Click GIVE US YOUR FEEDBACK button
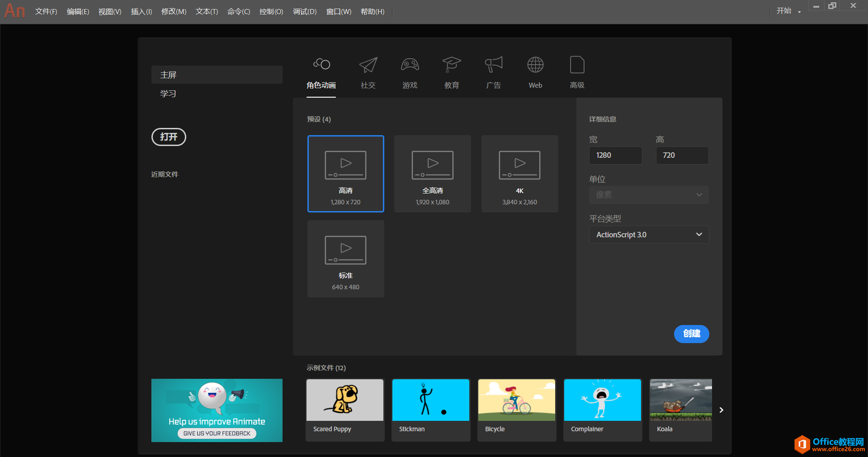Screen dimensions: 868x457 pos(217,433)
